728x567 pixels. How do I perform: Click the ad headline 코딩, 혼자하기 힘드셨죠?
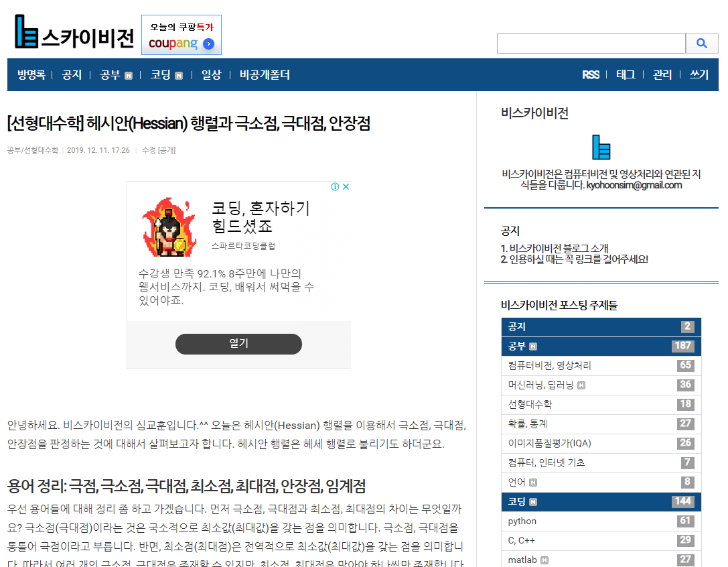pyautogui.click(x=261, y=217)
